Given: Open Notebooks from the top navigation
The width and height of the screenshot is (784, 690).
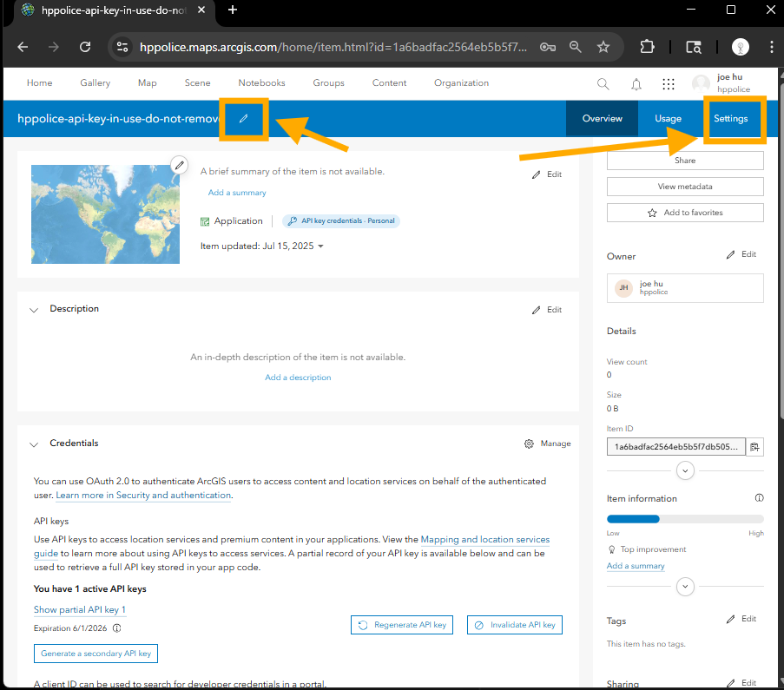Looking at the screenshot, I should coord(261,83).
